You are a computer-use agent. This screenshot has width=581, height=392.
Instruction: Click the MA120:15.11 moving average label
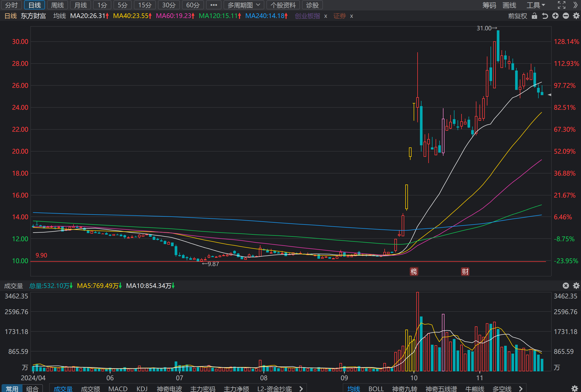coord(220,16)
